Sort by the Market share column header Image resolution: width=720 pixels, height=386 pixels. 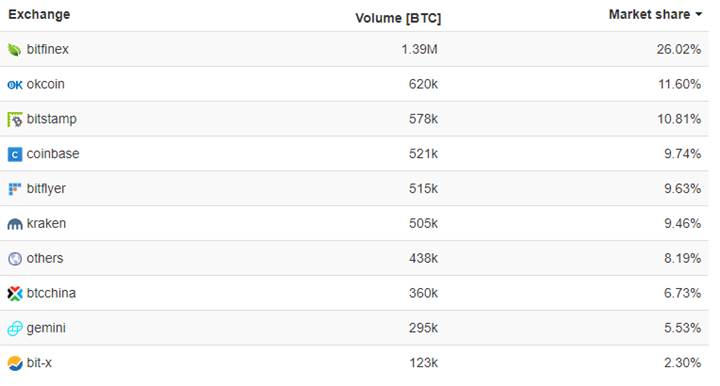pos(649,14)
